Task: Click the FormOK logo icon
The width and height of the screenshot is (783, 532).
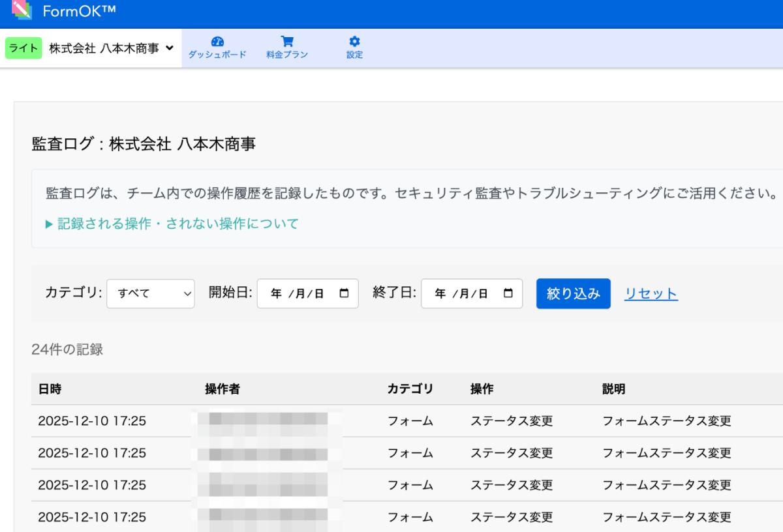Action: pos(22,10)
